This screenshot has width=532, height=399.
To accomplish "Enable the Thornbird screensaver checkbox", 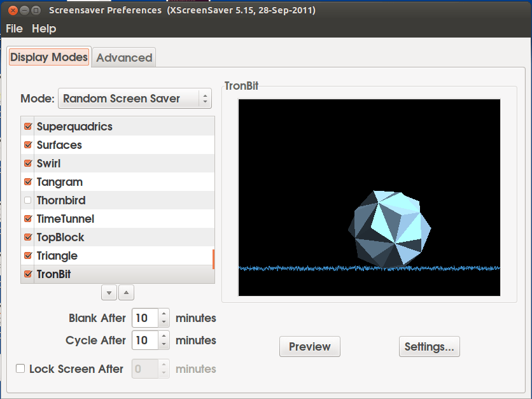I will [x=27, y=200].
